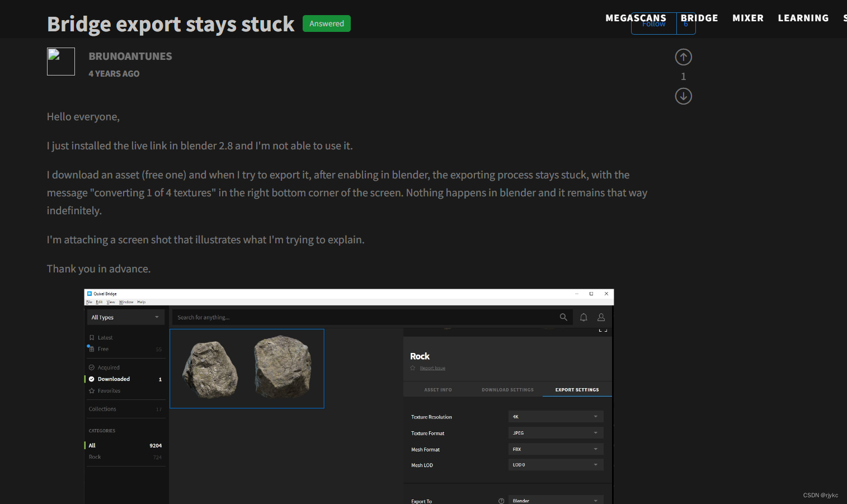Click gift icon next to Free
The height and width of the screenshot is (504, 847).
click(x=92, y=349)
